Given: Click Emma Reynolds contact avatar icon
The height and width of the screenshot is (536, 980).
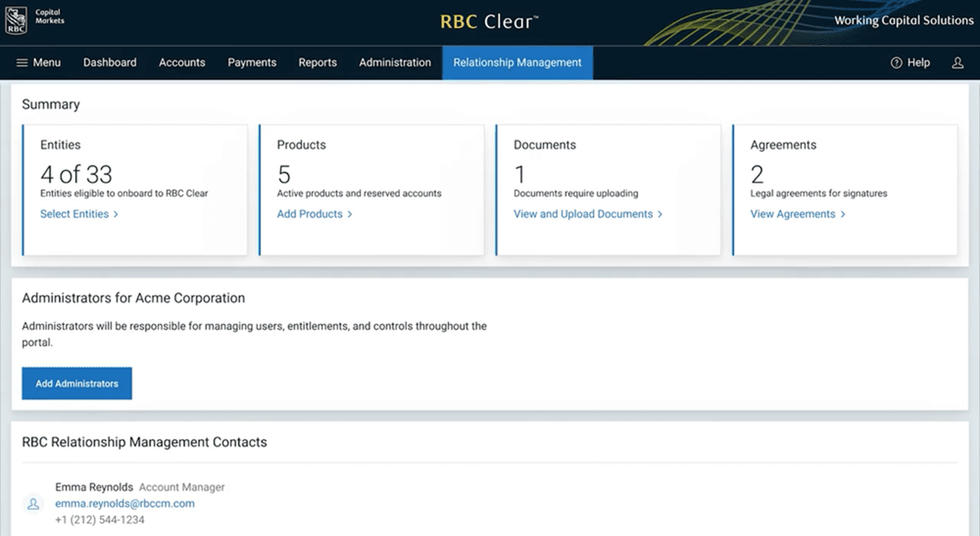Looking at the screenshot, I should click(x=33, y=504).
